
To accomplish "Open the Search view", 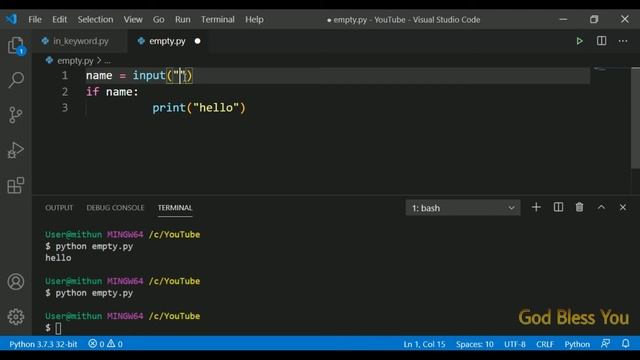I will tap(16, 80).
